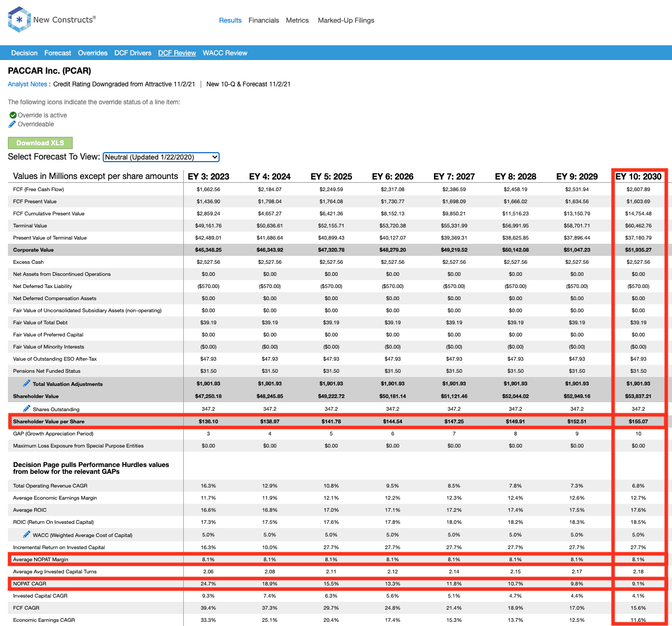Click the 'EY 9: 2029' column header

pyautogui.click(x=577, y=176)
